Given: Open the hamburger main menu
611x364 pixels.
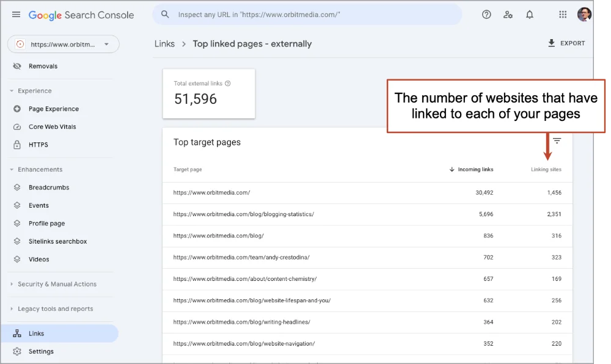Looking at the screenshot, I should [x=16, y=15].
